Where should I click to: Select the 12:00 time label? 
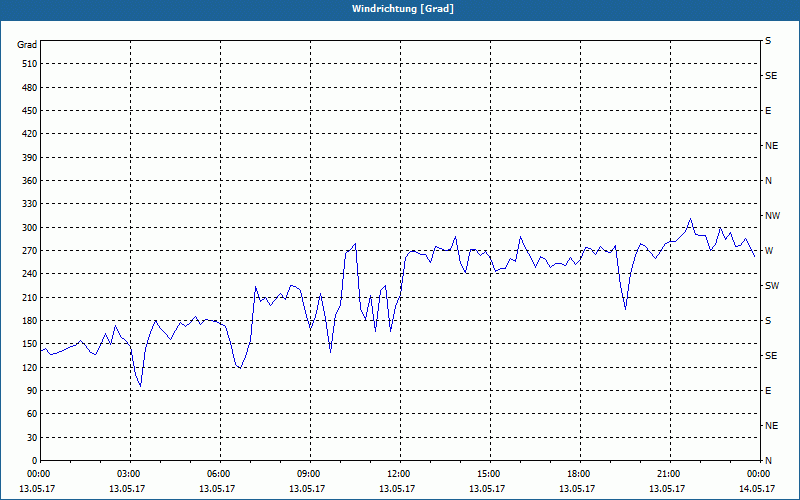pos(400,474)
